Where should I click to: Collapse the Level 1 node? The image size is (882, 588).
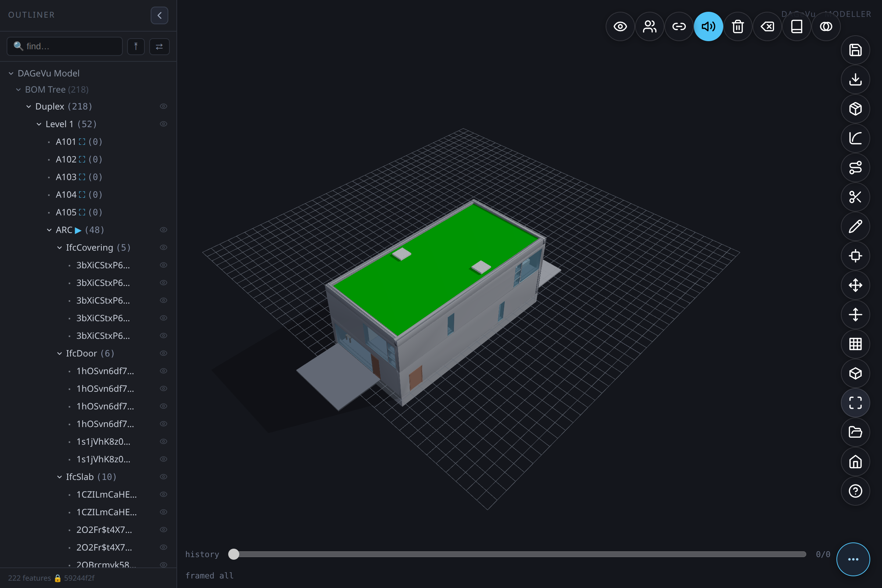39,124
